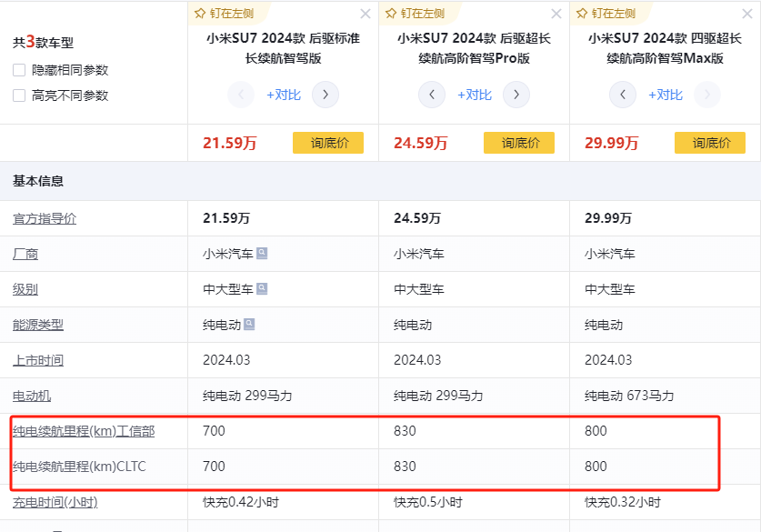Image resolution: width=761 pixels, height=532 pixels.
Task: Go to previous model in Pro版 column
Action: [432, 95]
